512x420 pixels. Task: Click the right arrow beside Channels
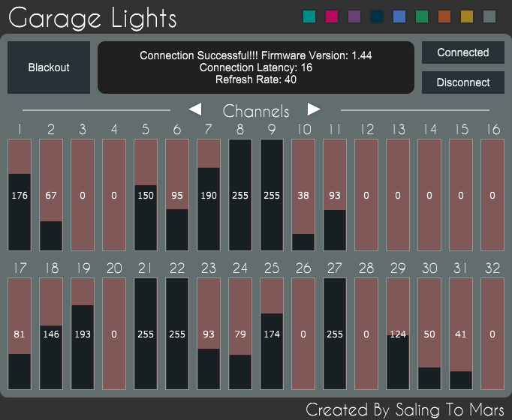tap(314, 109)
